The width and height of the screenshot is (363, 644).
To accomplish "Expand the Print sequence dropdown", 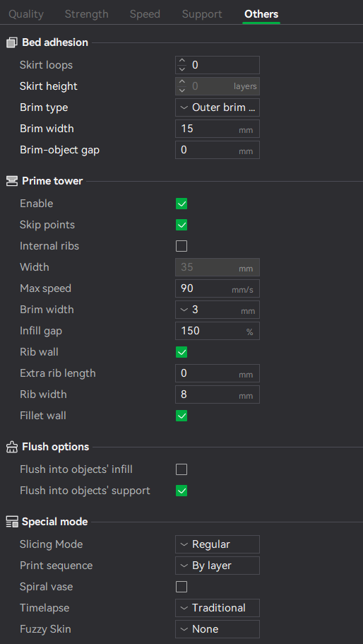I will coord(218,566).
